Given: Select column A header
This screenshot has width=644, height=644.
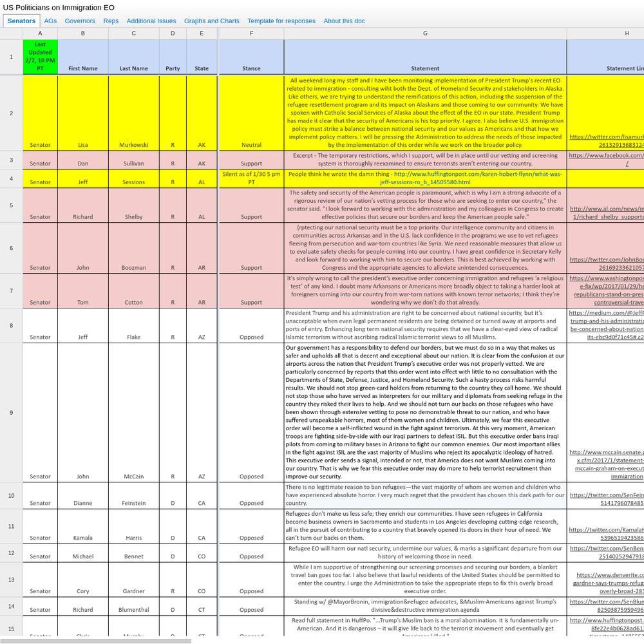Looking at the screenshot, I should [x=40, y=33].
